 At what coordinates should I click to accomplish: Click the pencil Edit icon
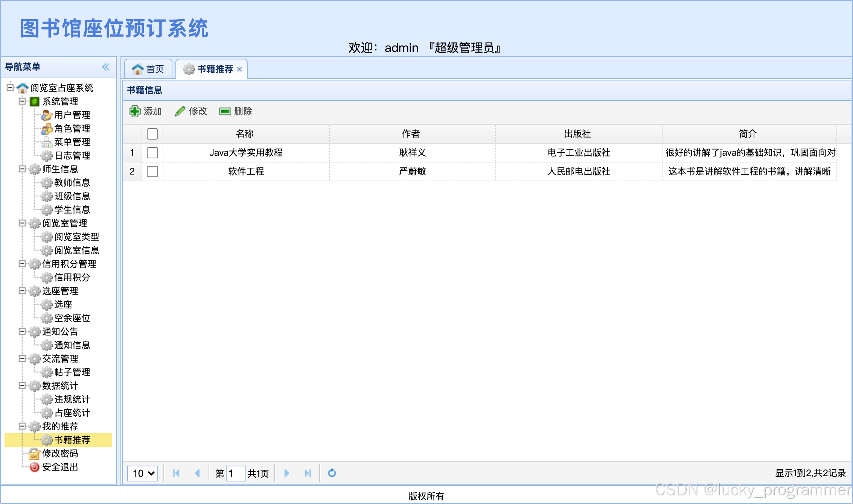coord(180,111)
